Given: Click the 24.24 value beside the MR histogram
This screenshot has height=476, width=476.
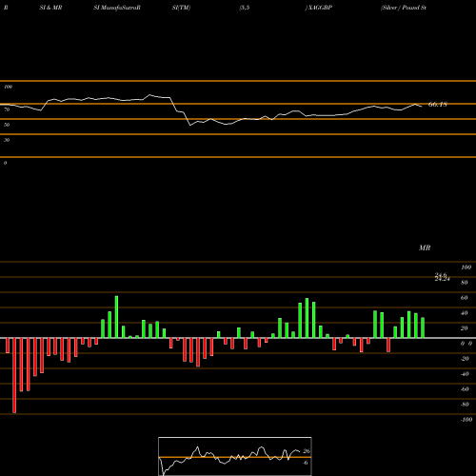Looking at the screenshot, I should pos(442,279).
